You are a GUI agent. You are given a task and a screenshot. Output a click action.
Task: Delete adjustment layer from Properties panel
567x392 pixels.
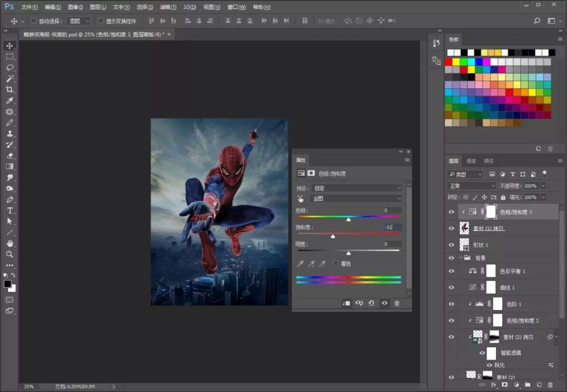pos(397,303)
